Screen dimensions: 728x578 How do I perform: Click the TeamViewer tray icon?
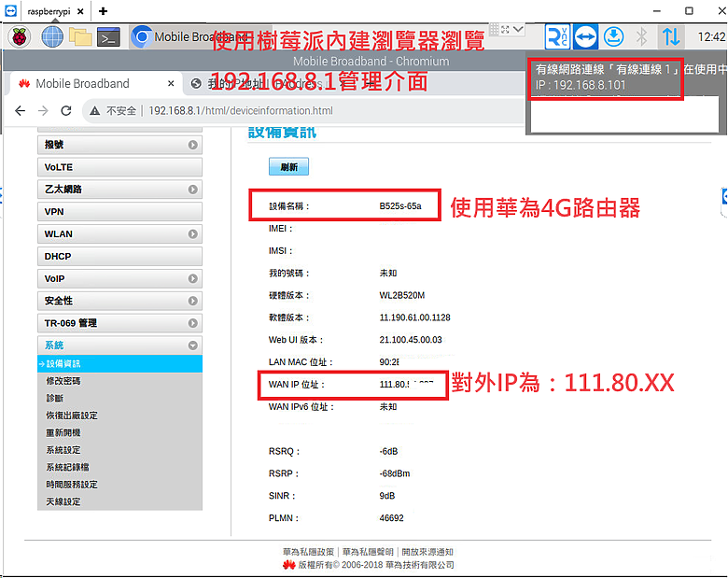[585, 36]
